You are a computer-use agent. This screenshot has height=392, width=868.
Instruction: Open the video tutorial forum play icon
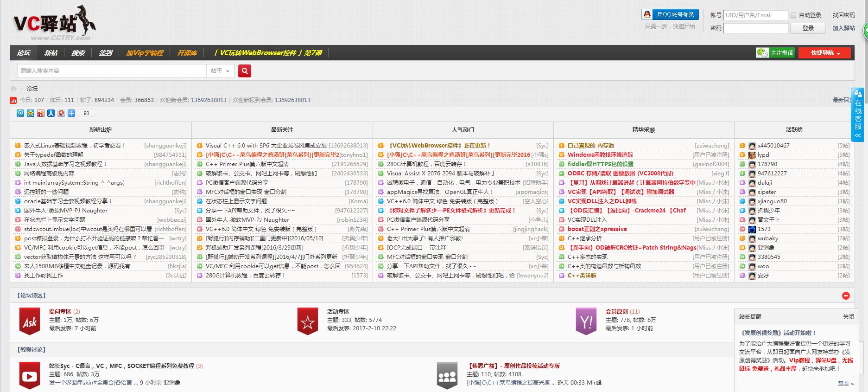30,376
